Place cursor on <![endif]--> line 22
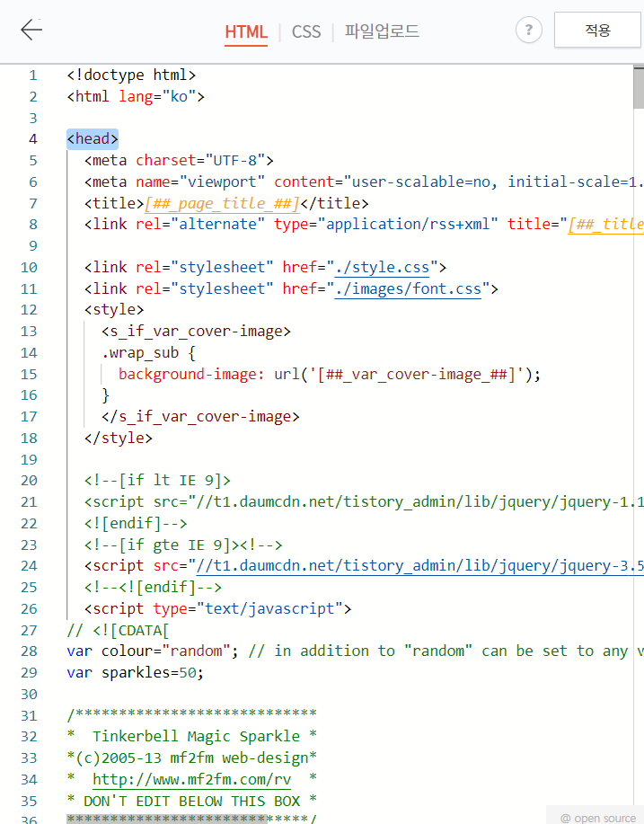 pos(136,523)
